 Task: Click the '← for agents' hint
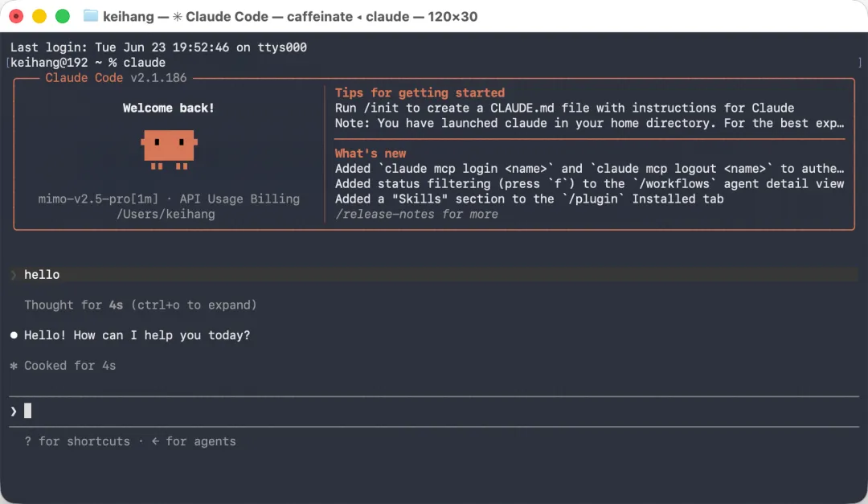(194, 441)
